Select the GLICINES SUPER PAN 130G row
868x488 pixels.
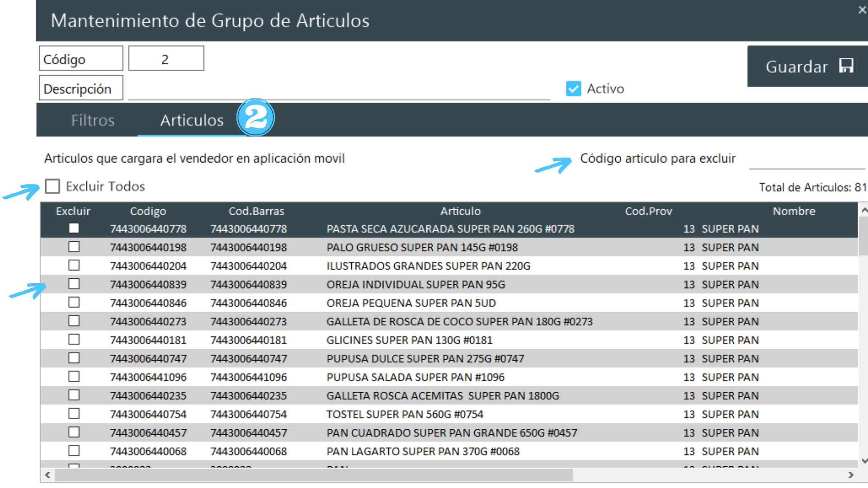(409, 340)
